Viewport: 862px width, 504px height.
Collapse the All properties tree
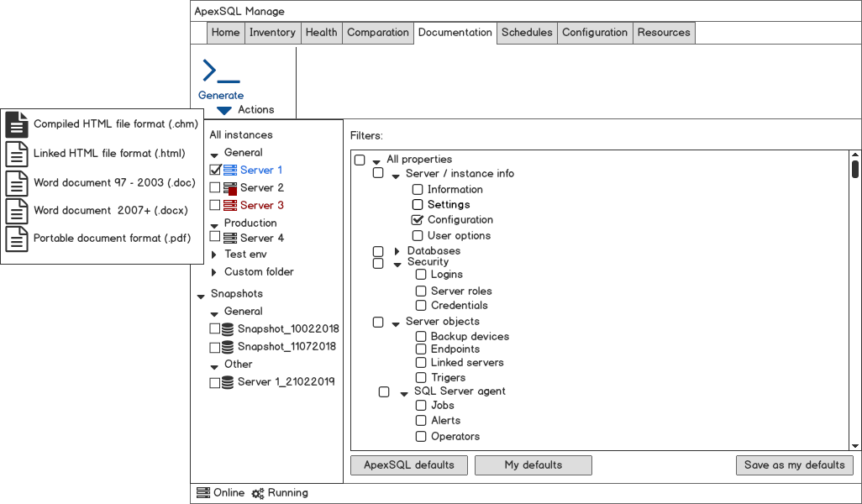(x=376, y=161)
